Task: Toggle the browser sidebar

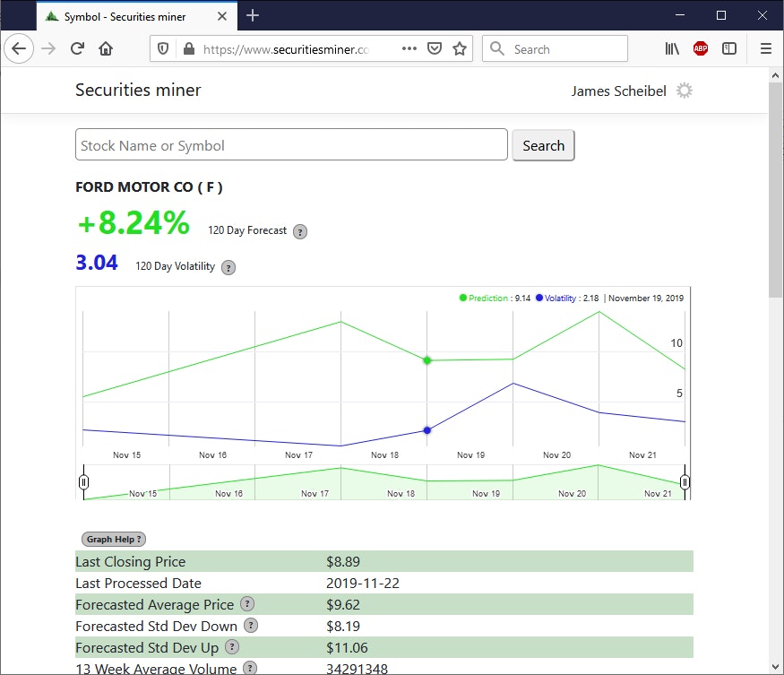Action: pyautogui.click(x=729, y=48)
